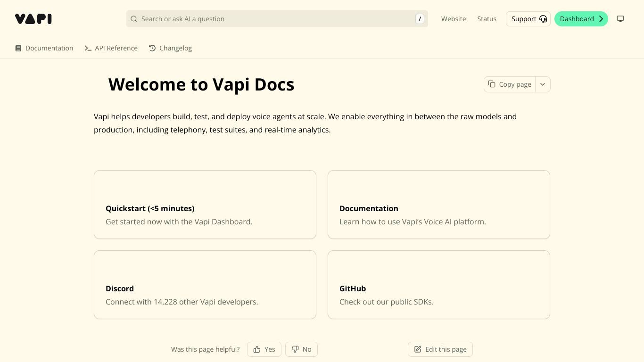Click Edit this page
Screen dimensions: 644x362
(440, 349)
